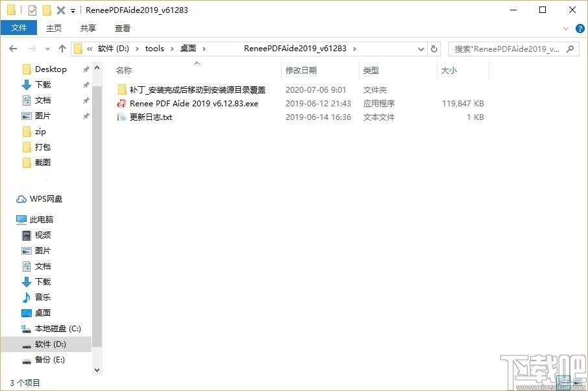Click the pin icon beside Desktop

click(x=86, y=69)
